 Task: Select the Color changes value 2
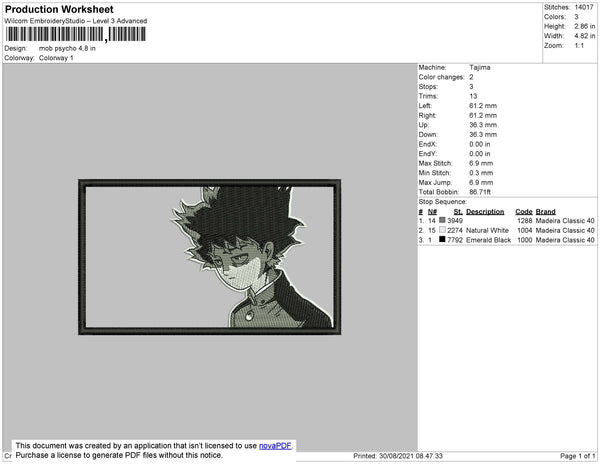click(471, 77)
